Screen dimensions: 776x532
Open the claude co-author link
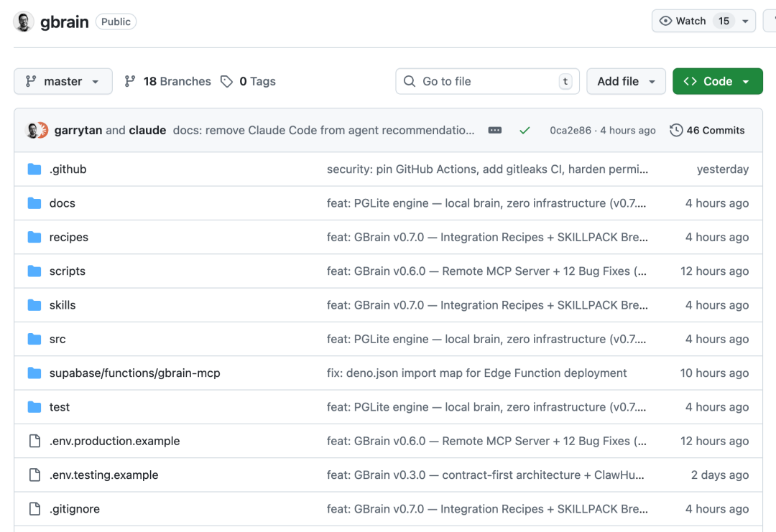[x=147, y=130]
